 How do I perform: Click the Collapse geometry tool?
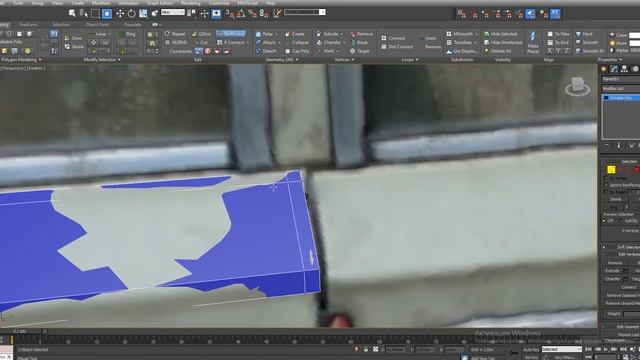click(297, 42)
